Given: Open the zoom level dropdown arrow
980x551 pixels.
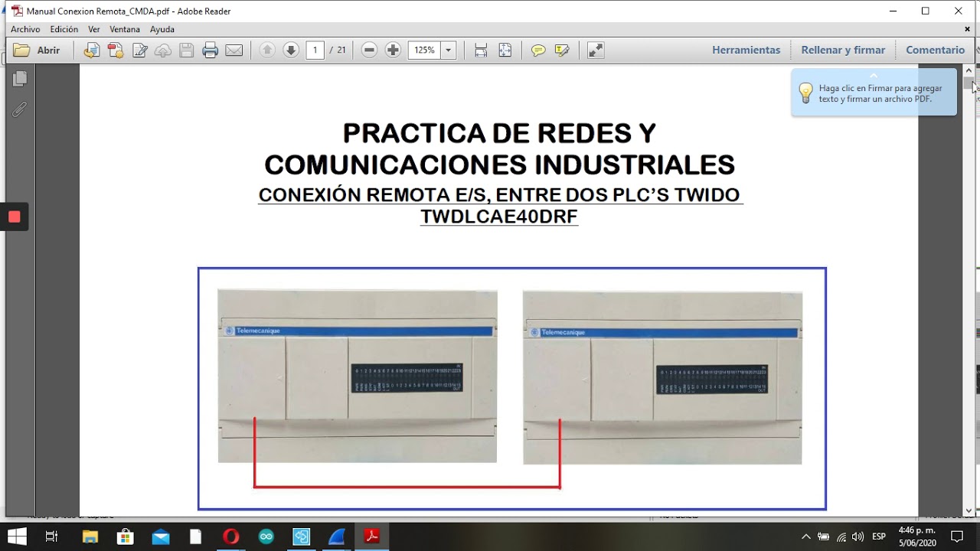Looking at the screenshot, I should pyautogui.click(x=449, y=51).
